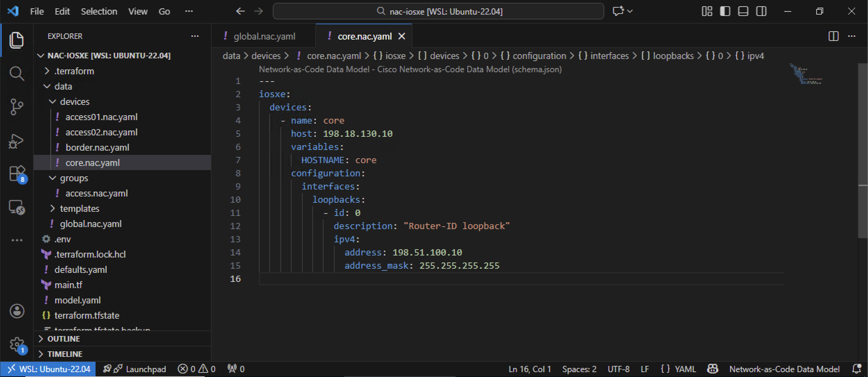The width and height of the screenshot is (868, 377).
Task: Open the Selection menu
Action: pos(99,11)
